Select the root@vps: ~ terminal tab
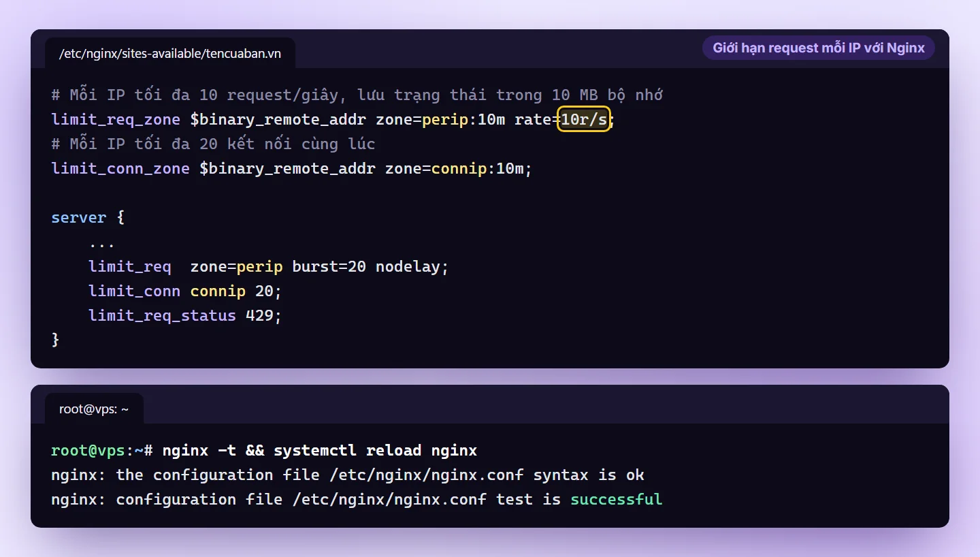 [x=94, y=409]
